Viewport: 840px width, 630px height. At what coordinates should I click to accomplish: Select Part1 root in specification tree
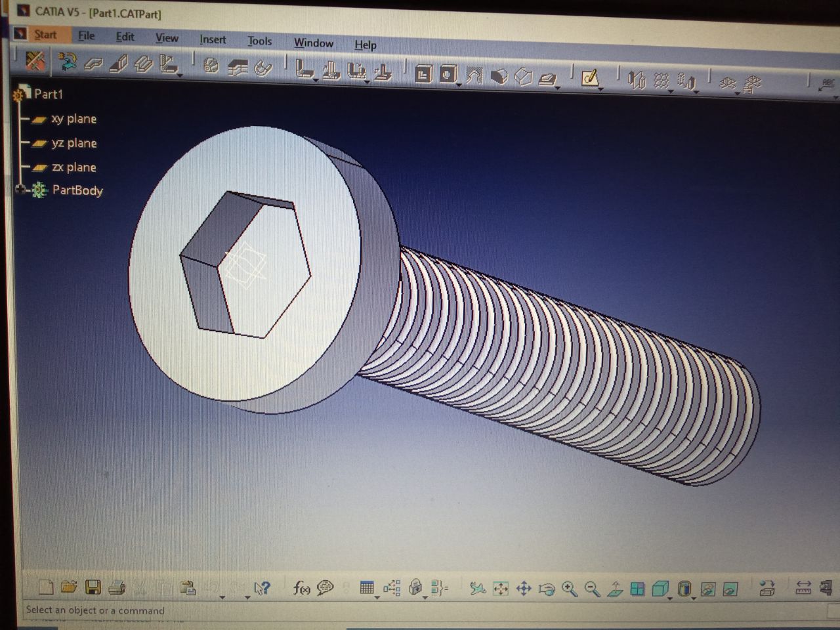tap(49, 94)
